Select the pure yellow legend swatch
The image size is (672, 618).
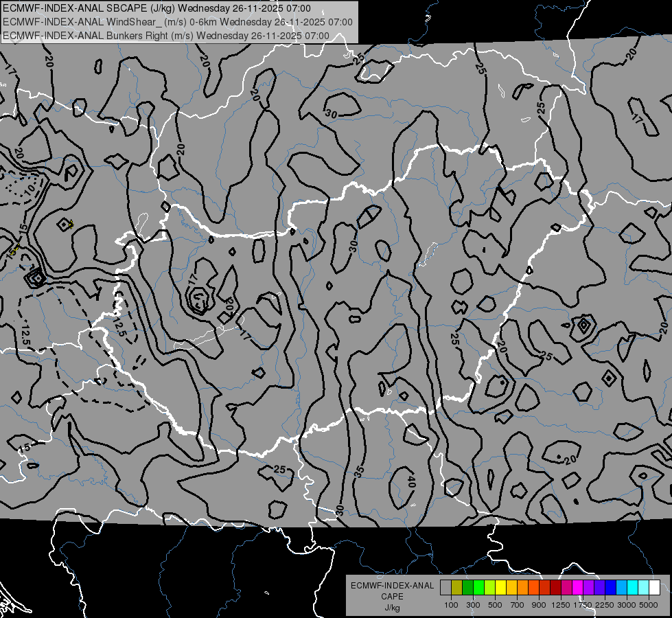[x=500, y=587]
